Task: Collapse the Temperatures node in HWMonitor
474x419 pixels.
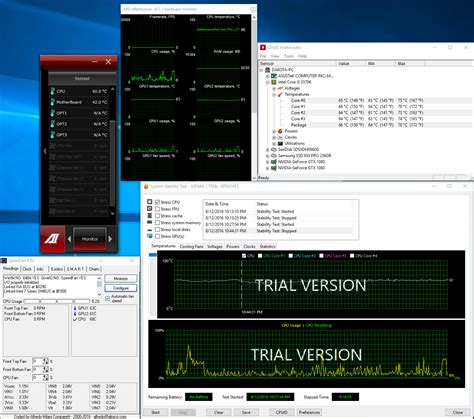Action: tap(274, 94)
